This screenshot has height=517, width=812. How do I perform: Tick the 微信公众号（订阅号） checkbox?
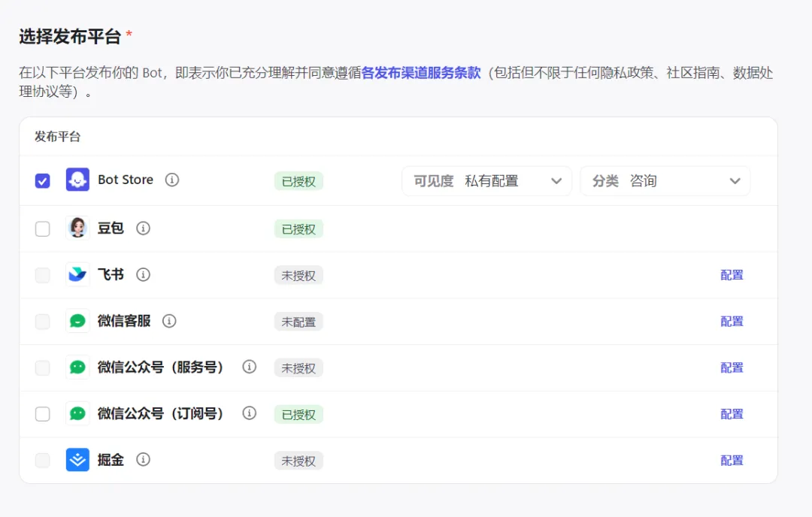[x=43, y=414]
